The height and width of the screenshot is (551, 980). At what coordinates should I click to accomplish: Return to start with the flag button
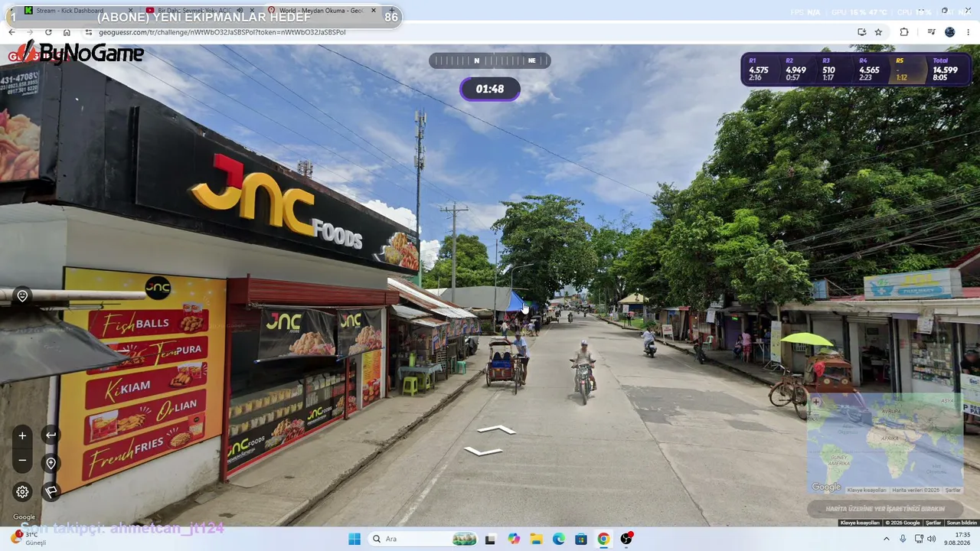pyautogui.click(x=51, y=491)
